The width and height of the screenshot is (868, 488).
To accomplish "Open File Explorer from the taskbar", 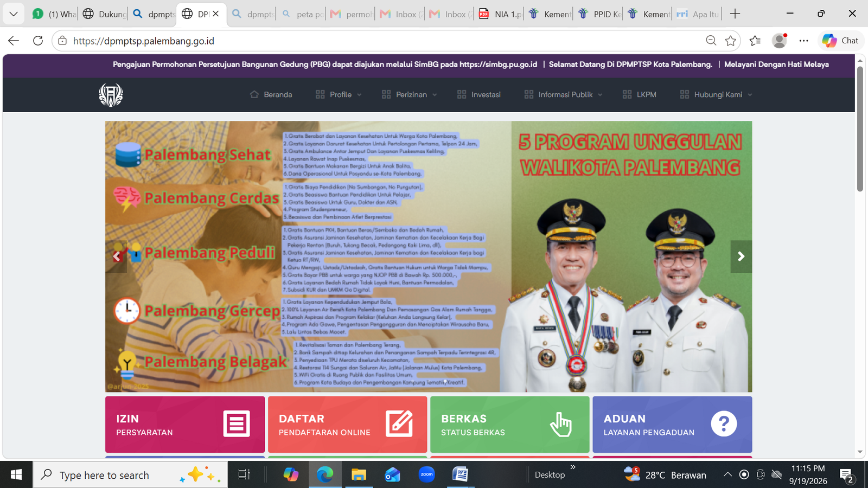I will (359, 475).
